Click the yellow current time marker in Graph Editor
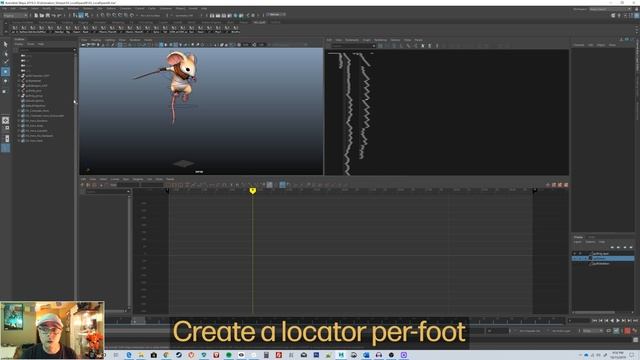 click(253, 191)
